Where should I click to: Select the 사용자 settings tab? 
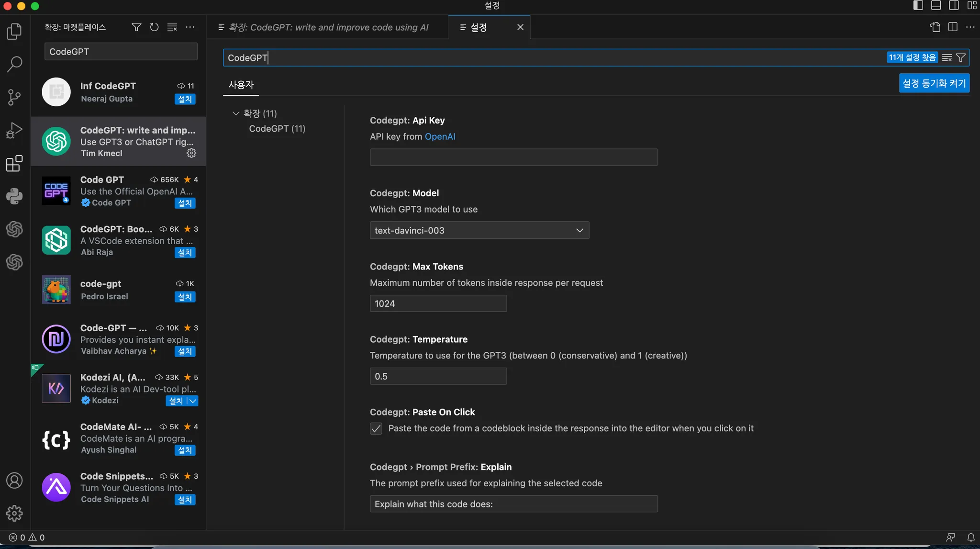[241, 85]
